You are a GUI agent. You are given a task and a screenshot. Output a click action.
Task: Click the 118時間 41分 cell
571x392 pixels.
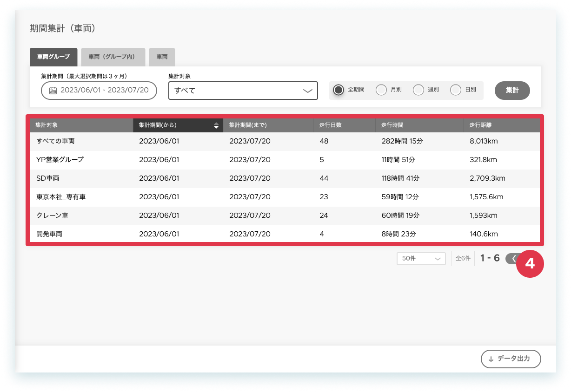[401, 178]
